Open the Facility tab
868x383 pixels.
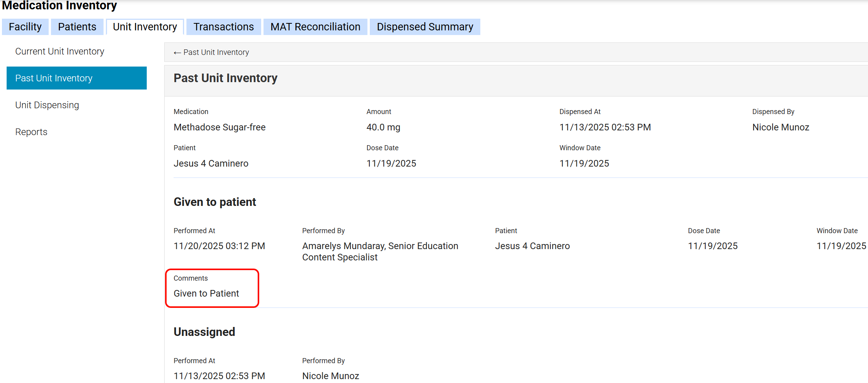click(x=25, y=27)
